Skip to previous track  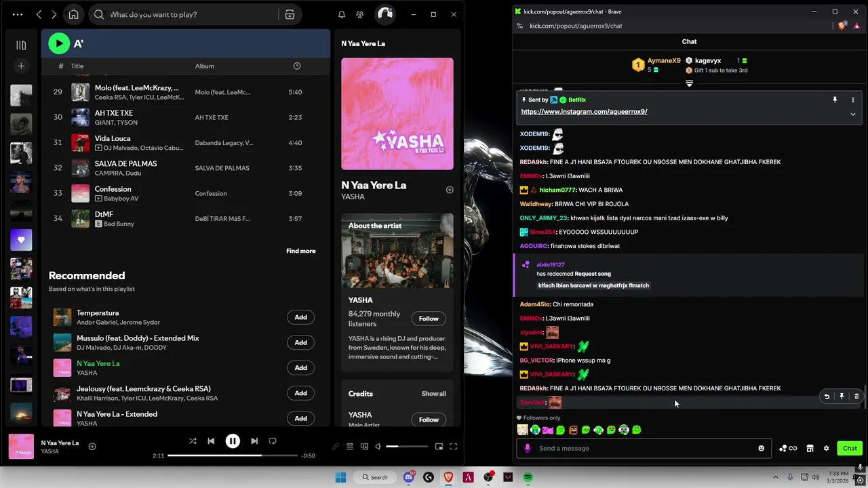pos(211,441)
